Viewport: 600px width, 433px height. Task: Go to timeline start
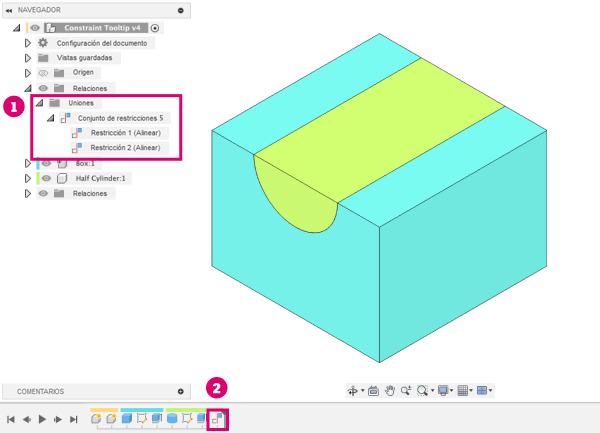tap(11, 420)
